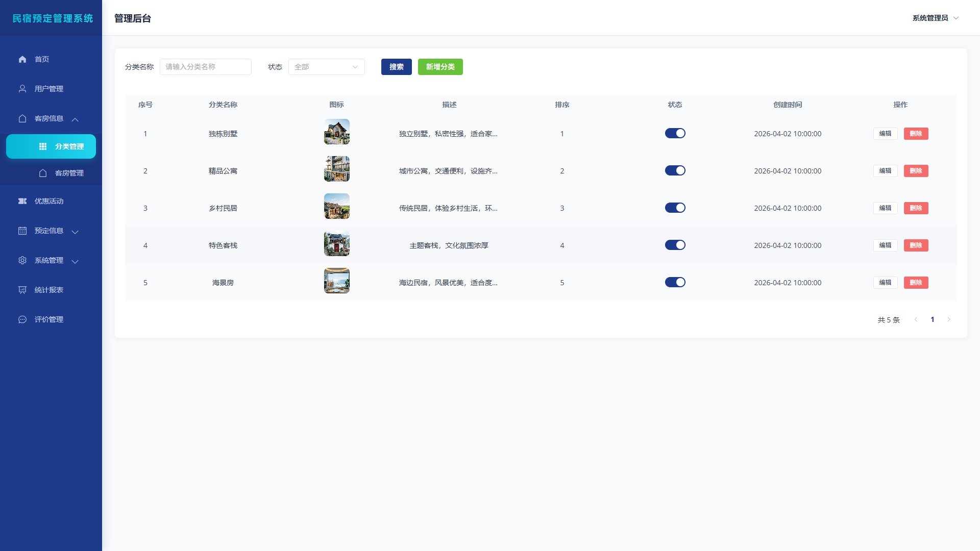Click the grid icon in 分类管理
980x551 pixels.
point(43,146)
